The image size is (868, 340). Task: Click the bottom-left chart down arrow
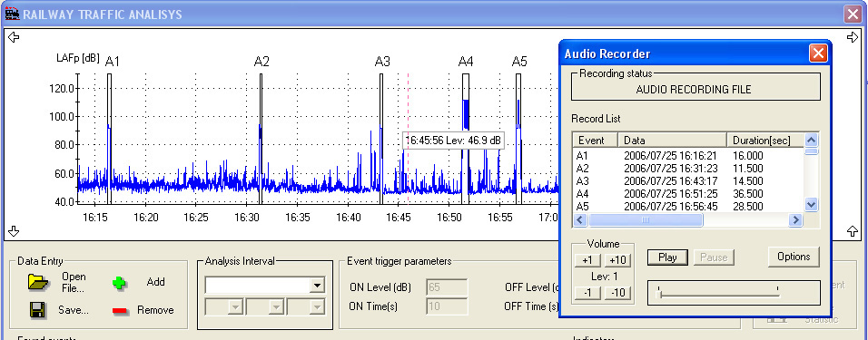(x=15, y=231)
